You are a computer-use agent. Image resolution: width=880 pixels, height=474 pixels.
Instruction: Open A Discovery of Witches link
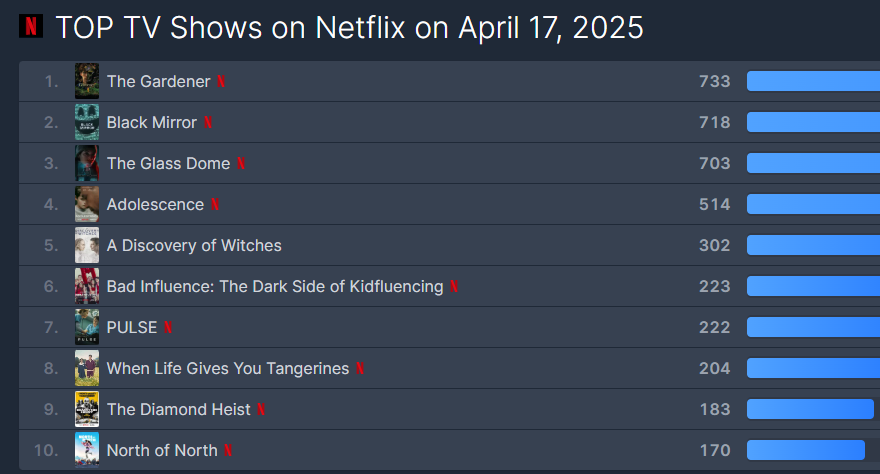click(x=194, y=246)
